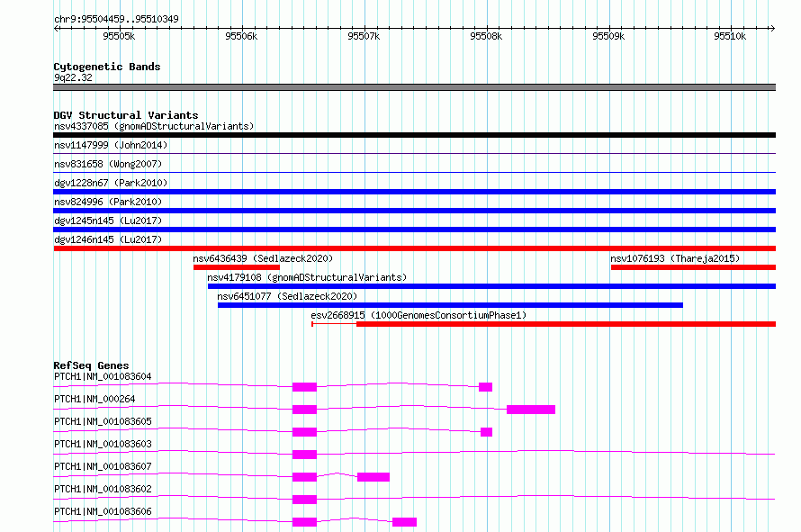Click the 95507k ruler coordinate
Screen dimensions: 801x532
pyautogui.click(x=364, y=36)
